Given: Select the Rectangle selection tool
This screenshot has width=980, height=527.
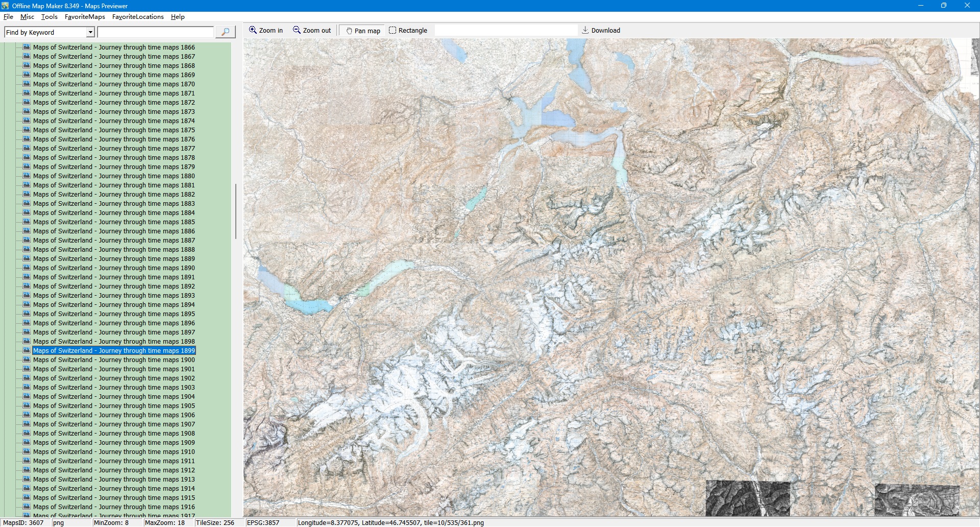Looking at the screenshot, I should [393, 30].
